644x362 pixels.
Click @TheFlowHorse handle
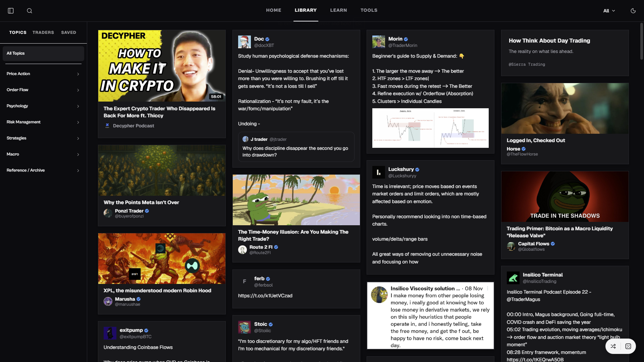tap(522, 154)
